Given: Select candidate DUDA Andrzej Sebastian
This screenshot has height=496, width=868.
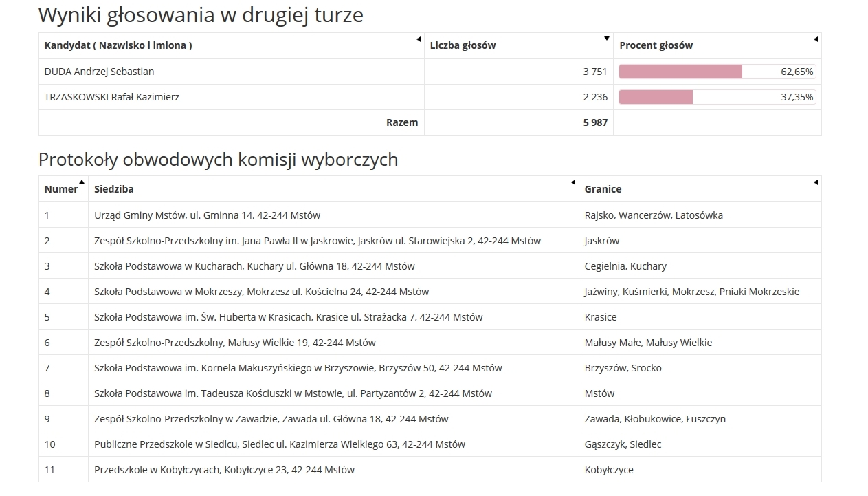Looking at the screenshot, I should [99, 72].
